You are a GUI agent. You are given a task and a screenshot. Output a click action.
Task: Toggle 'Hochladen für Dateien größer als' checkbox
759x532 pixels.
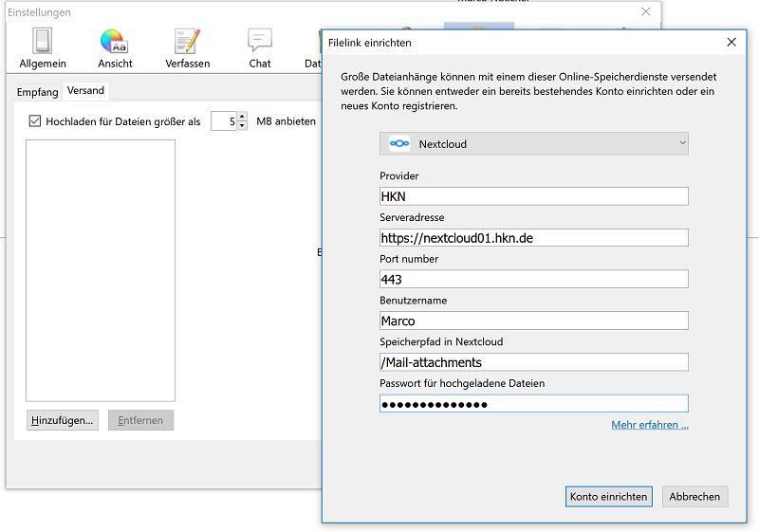pos(35,121)
